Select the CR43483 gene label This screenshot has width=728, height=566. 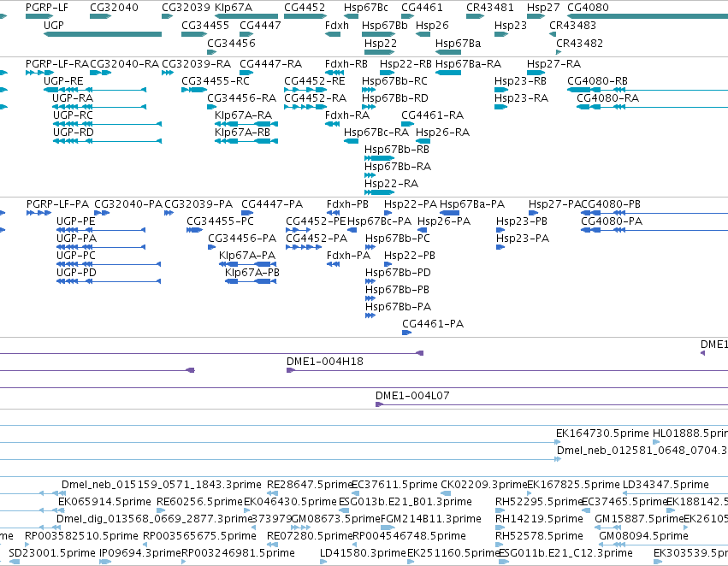click(x=573, y=26)
